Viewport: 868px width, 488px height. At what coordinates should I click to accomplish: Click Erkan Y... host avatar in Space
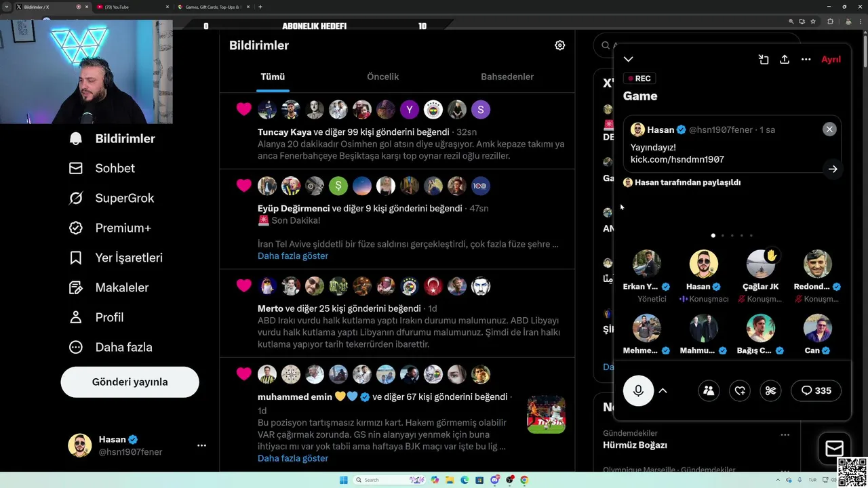pyautogui.click(x=646, y=264)
